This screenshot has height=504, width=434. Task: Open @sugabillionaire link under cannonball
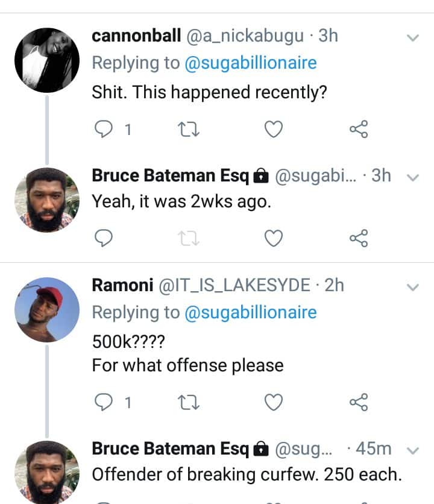250,63
